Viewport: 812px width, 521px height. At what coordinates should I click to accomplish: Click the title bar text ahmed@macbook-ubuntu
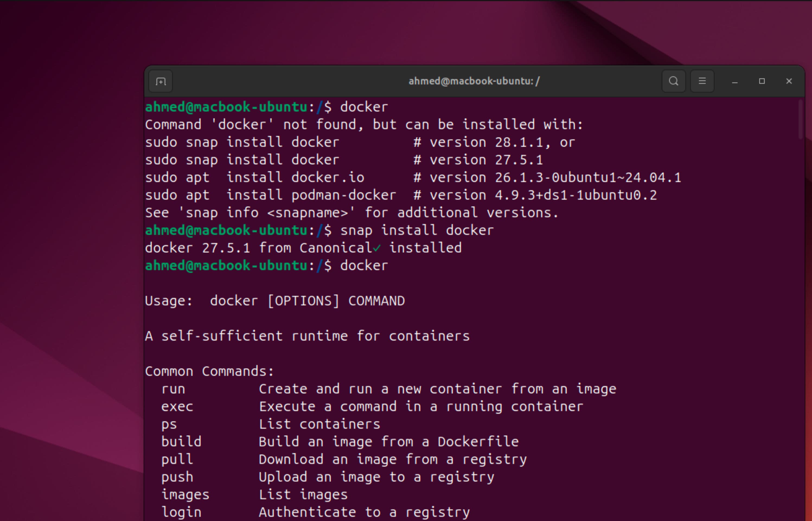pyautogui.click(x=474, y=81)
